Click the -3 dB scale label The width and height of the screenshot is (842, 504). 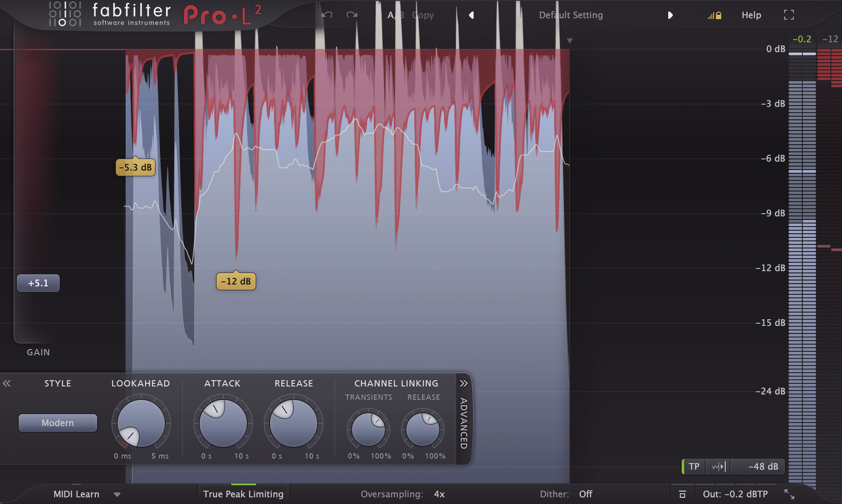coord(773,104)
